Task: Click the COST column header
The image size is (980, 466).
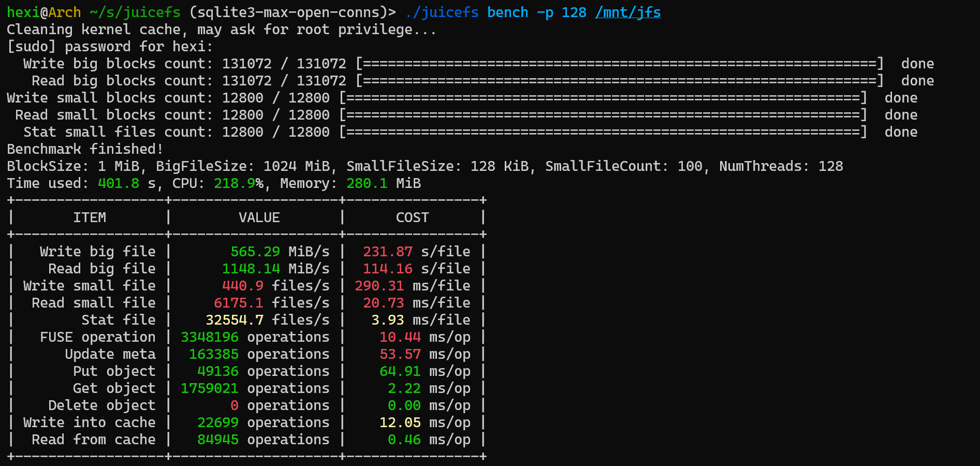Action: click(x=413, y=217)
